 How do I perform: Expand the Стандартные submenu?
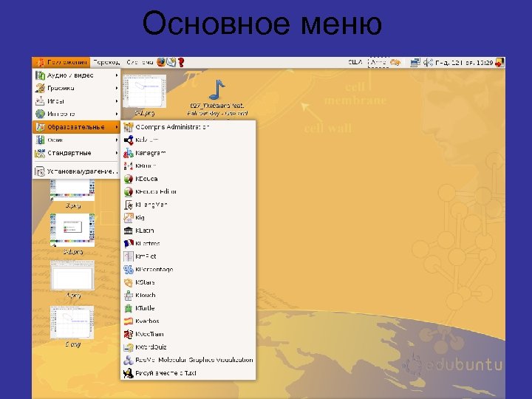(x=76, y=153)
